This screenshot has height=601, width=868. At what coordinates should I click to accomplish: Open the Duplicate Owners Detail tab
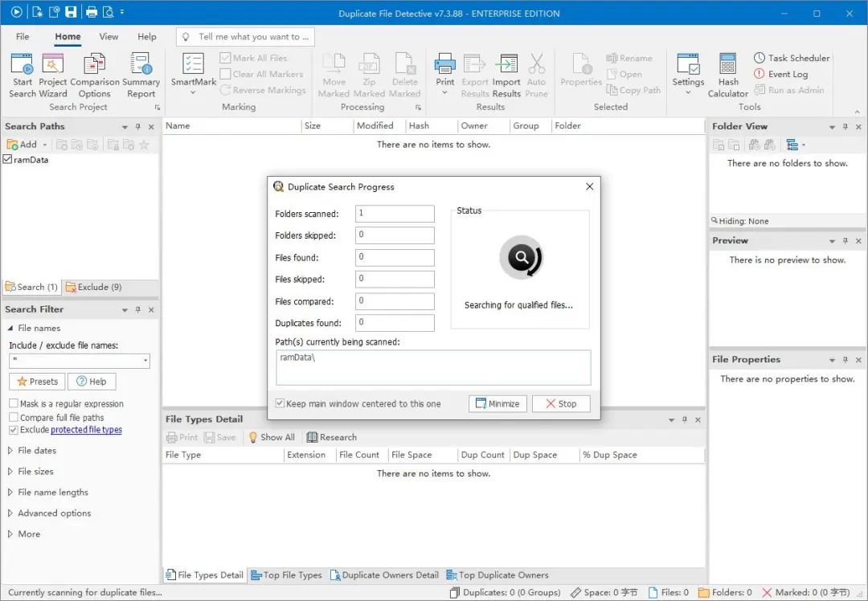(x=384, y=575)
